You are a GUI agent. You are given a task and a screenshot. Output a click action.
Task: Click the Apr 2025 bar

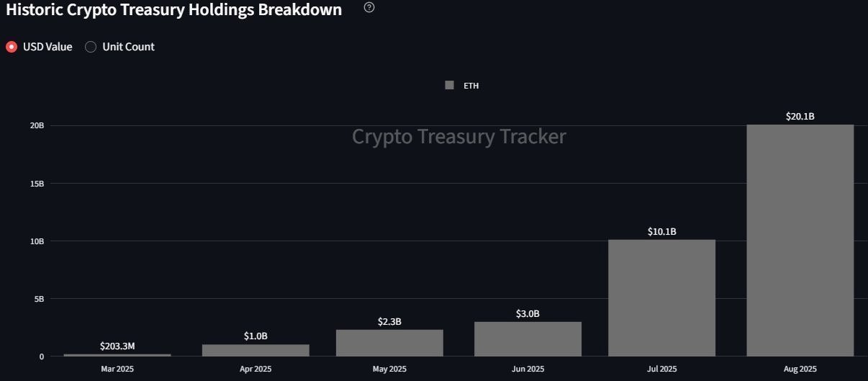[x=256, y=350]
